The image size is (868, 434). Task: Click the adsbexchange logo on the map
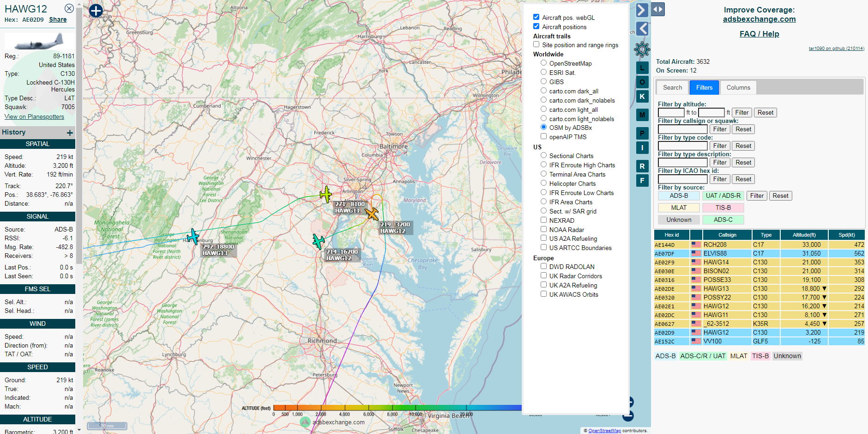coord(305,422)
